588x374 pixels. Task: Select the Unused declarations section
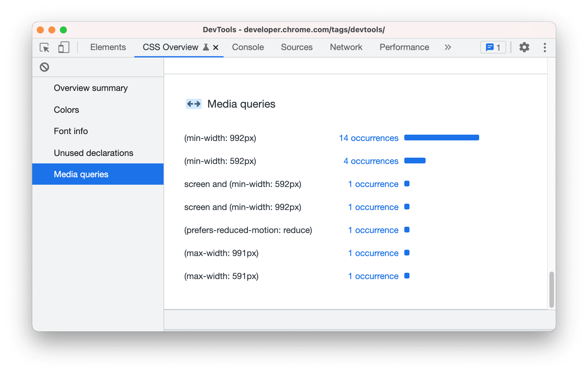tap(93, 153)
